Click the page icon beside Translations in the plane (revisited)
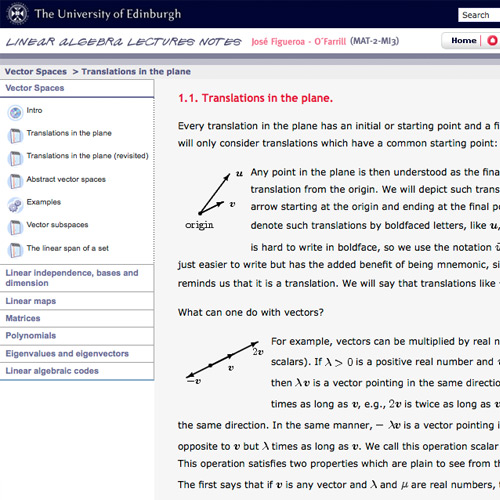 click(15, 158)
